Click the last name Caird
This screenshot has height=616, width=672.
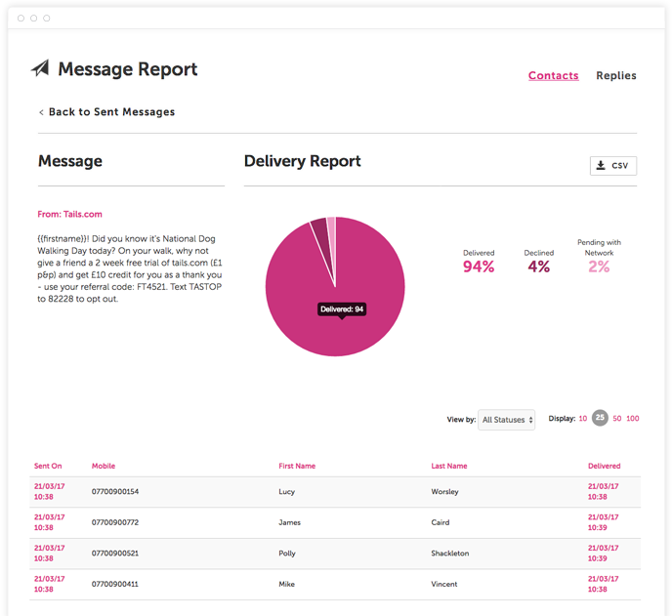[441, 522]
